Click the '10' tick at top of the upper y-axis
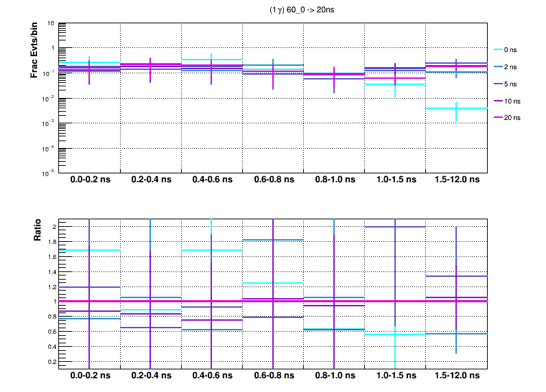The image size is (546, 392). 51,23
